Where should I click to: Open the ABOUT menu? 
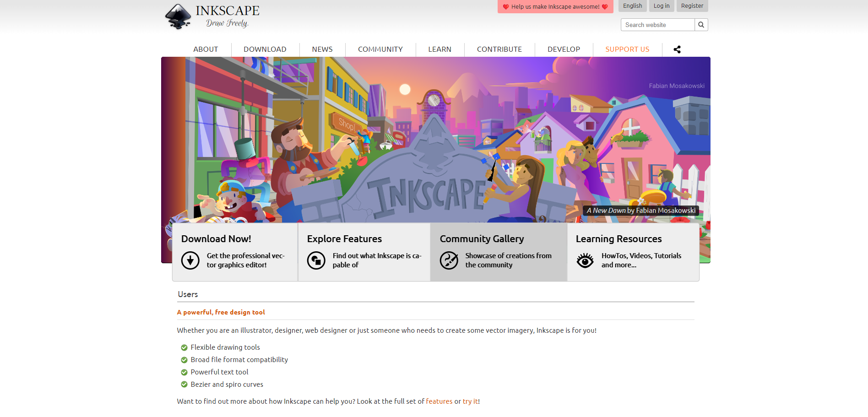(206, 49)
